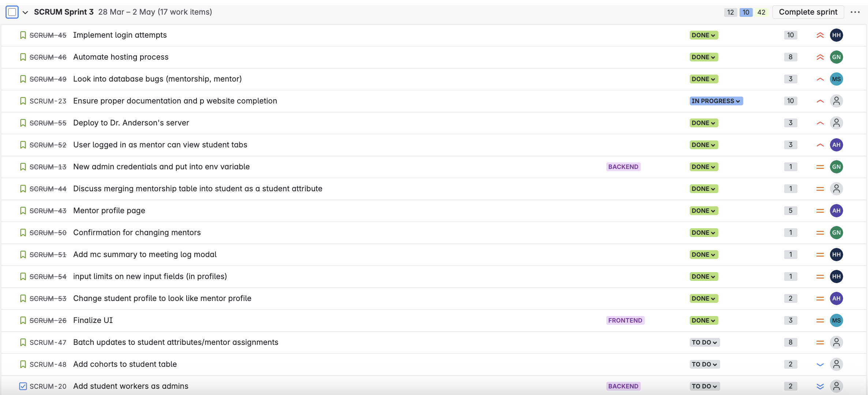The image size is (868, 395).
Task: Click the BACKEND label on SCRUM-13
Action: coord(623,167)
